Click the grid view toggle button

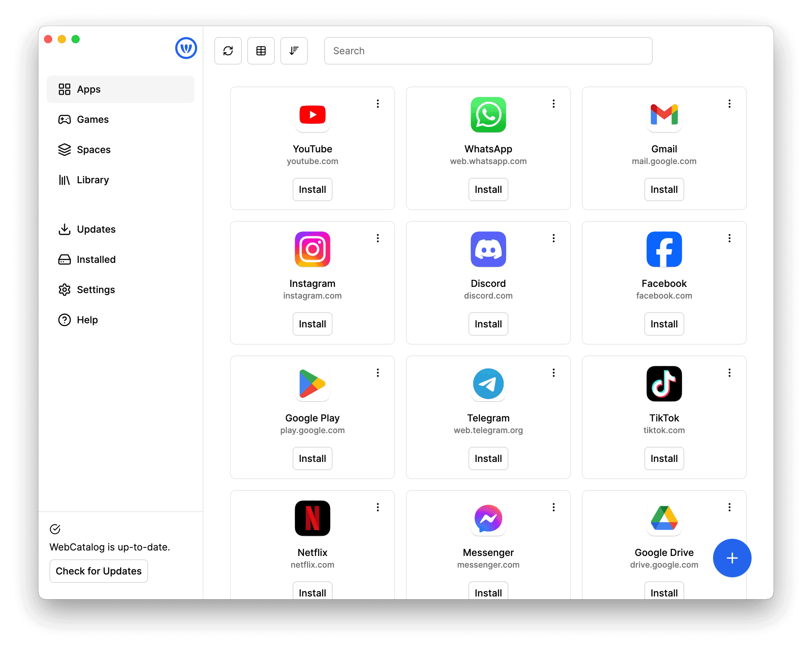(x=262, y=50)
